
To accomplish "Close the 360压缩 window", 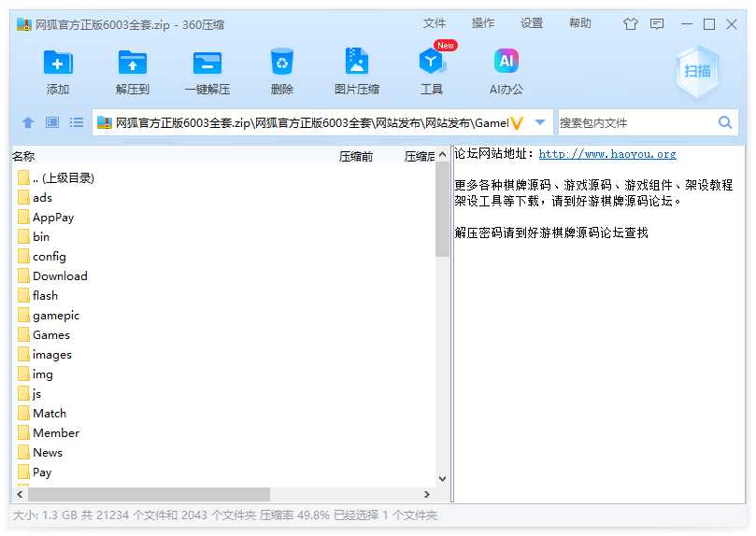I will pyautogui.click(x=732, y=24).
